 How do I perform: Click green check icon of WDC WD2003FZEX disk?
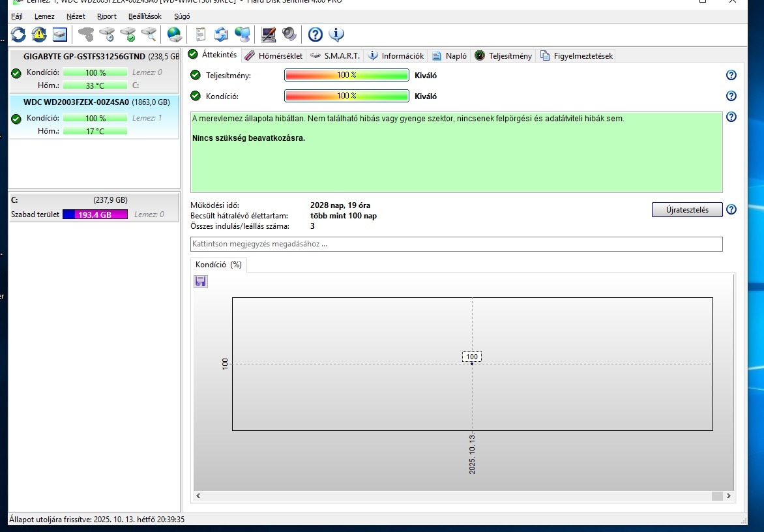click(x=16, y=119)
